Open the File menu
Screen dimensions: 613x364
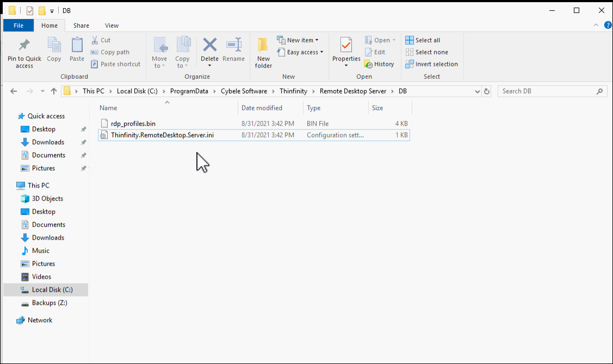tap(18, 25)
